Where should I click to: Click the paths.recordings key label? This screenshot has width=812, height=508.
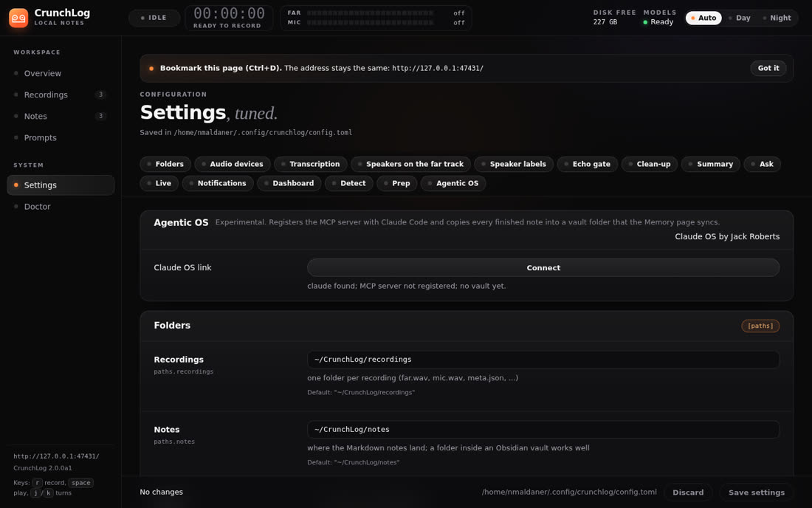[x=183, y=372]
